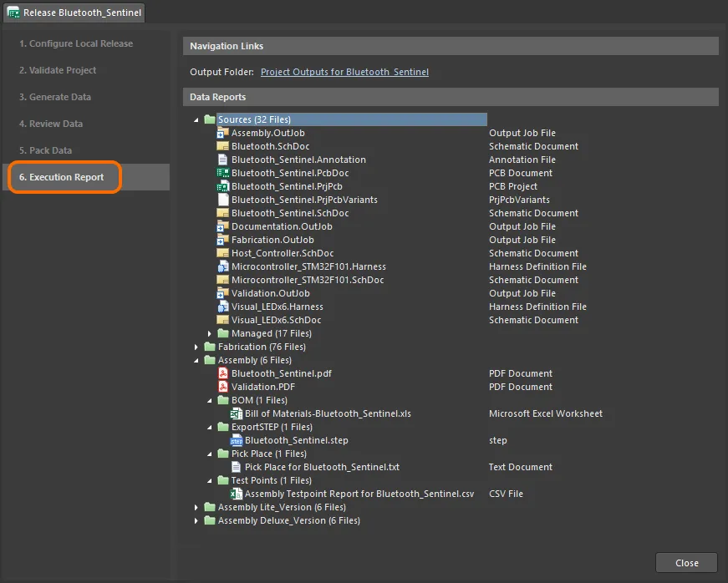
Task: Select Pick Place for Bluetooth_Sentinel.txt entry
Action: [322, 467]
